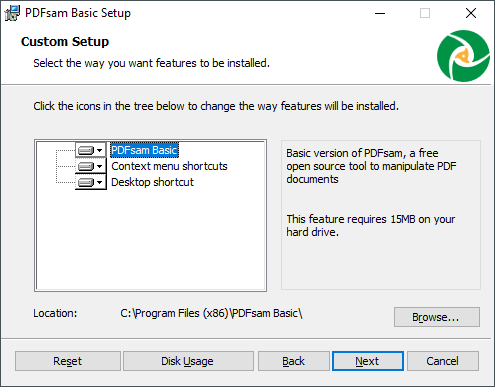495x387 pixels.
Task: Close the setup window with X
Action: [471, 13]
